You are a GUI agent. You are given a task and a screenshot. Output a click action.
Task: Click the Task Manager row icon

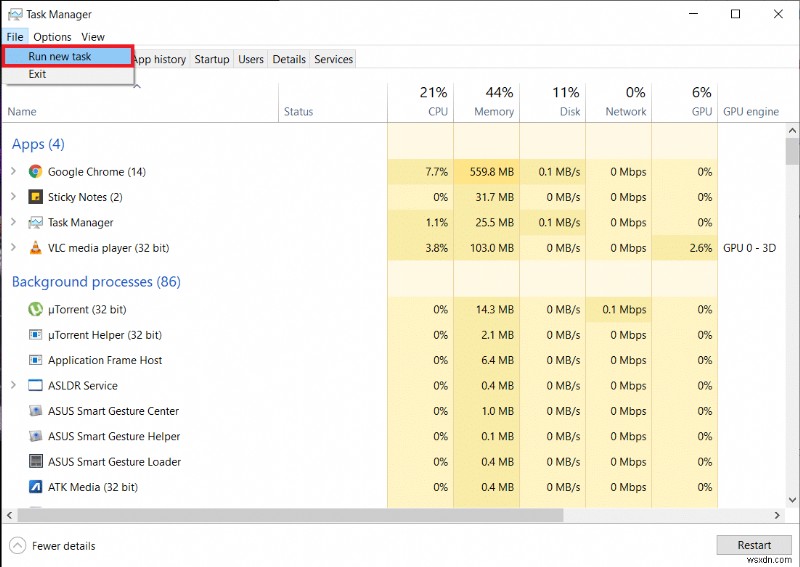point(35,223)
